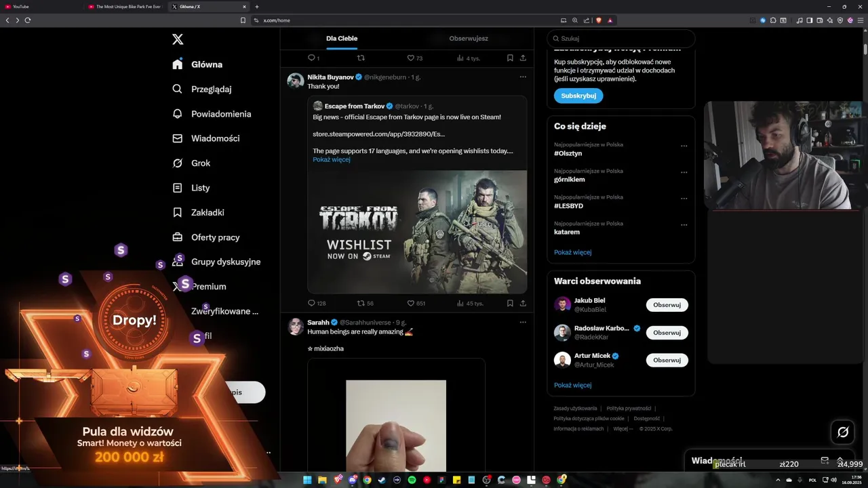
Task: Open options for #LESBYD trend
Action: click(684, 199)
